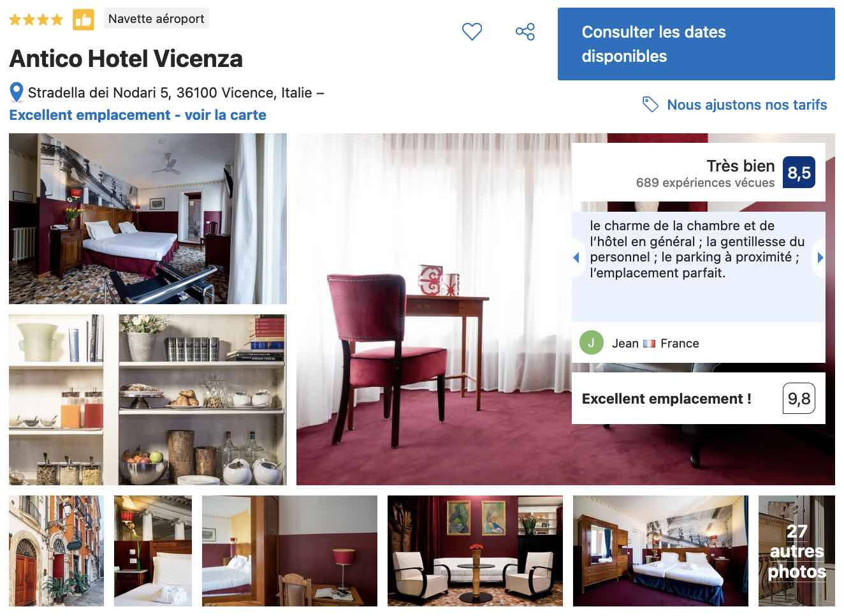The height and width of the screenshot is (616, 844).
Task: Click Consulter les dates disponibles button
Action: [696, 44]
